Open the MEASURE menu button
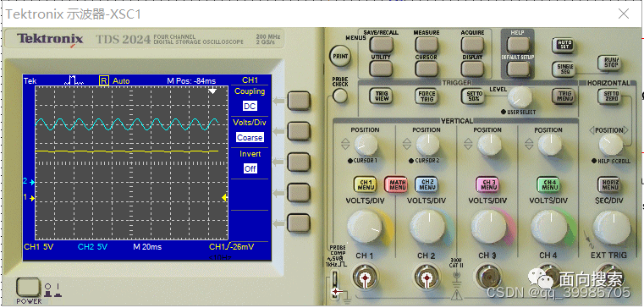The height and width of the screenshot is (308, 644). pyautogui.click(x=427, y=44)
